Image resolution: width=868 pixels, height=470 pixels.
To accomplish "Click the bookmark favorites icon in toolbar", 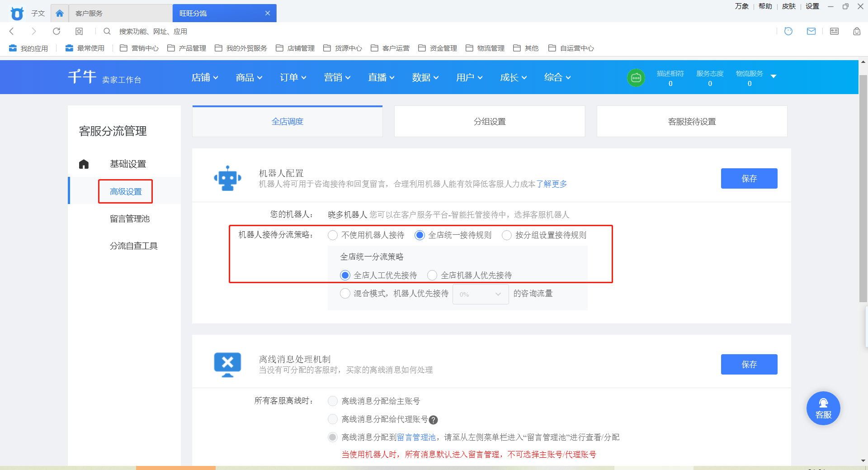I will pyautogui.click(x=79, y=31).
